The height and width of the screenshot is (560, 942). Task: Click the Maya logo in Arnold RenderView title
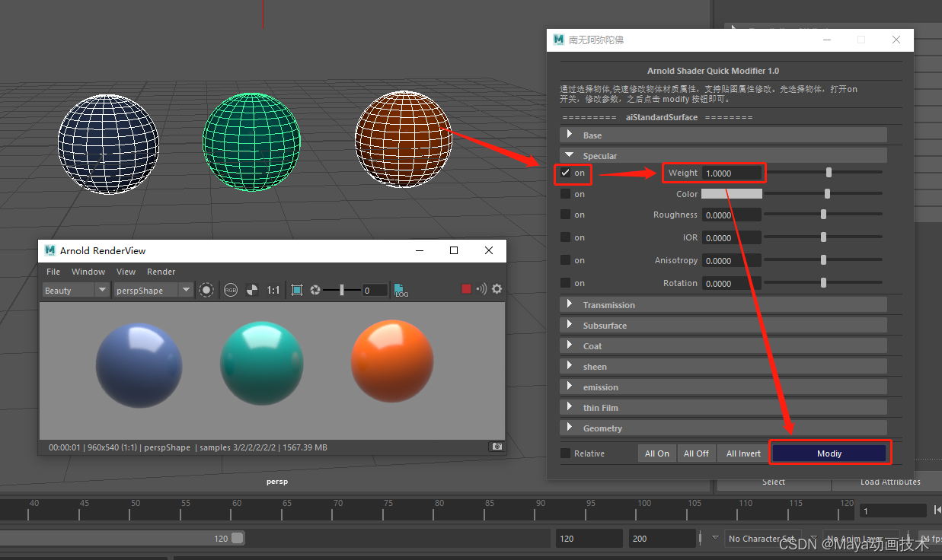tap(50, 250)
